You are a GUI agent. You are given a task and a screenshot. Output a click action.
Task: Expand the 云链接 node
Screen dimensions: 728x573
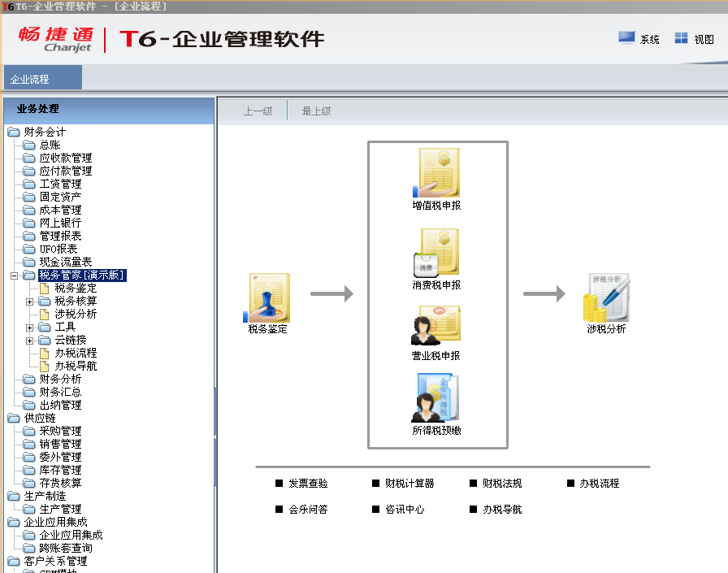30,341
